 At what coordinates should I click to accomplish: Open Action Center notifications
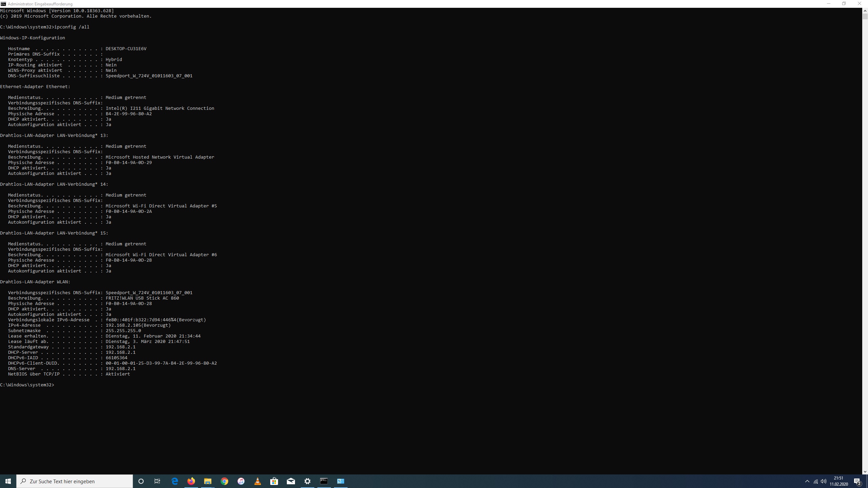click(857, 481)
